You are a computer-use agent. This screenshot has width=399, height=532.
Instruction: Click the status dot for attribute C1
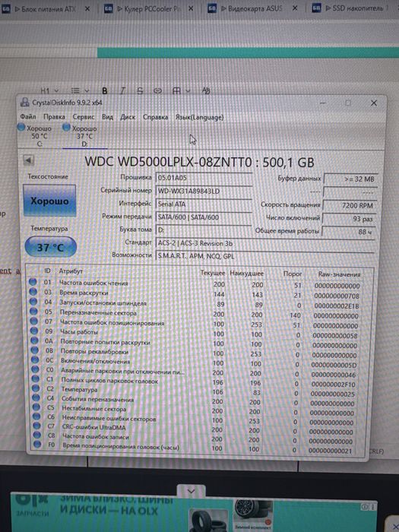pyautogui.click(x=36, y=378)
